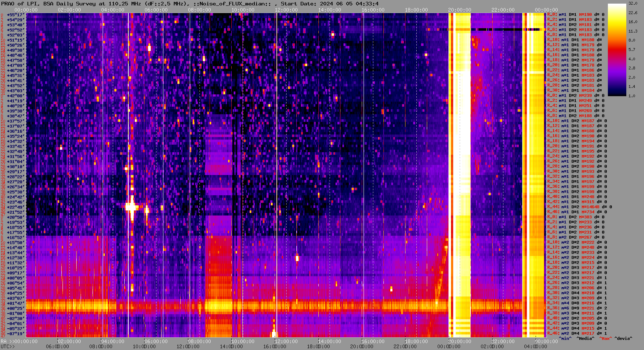644x350 pixels.
Task: Click the UTC>> axis label
Action: click(8, 346)
